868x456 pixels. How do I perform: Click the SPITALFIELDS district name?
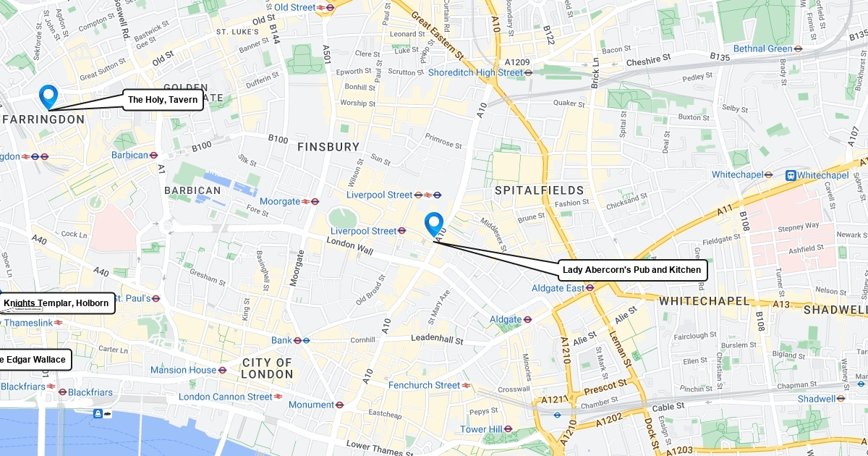tap(539, 190)
